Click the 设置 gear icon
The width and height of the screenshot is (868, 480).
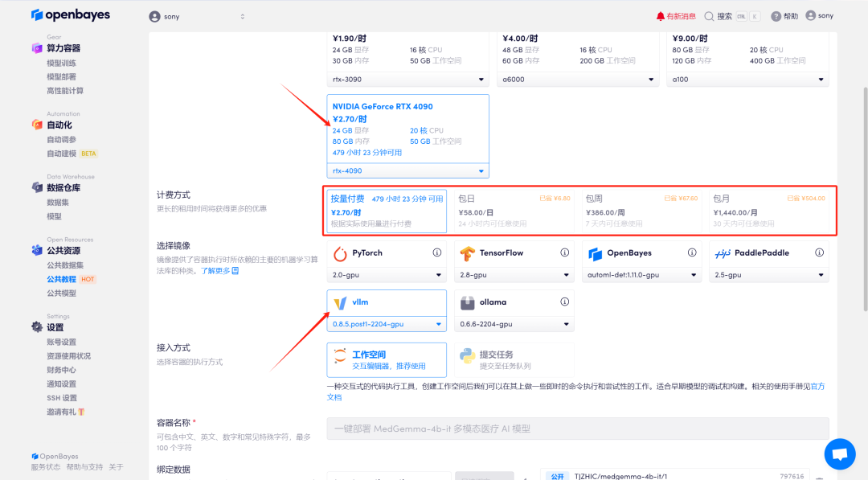37,326
